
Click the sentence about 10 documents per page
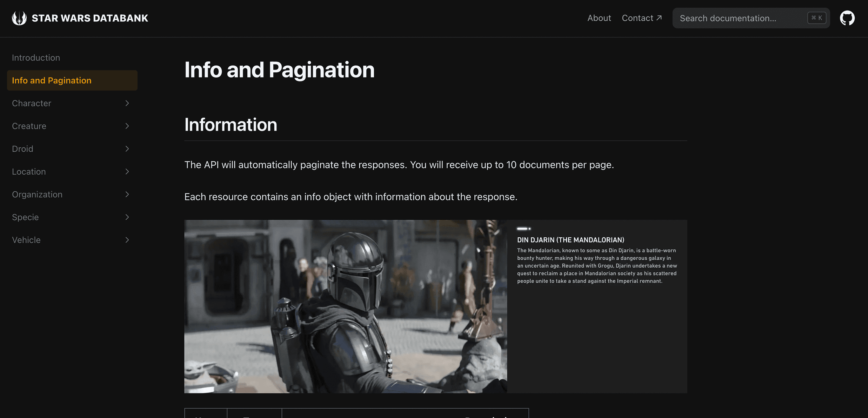pyautogui.click(x=399, y=165)
